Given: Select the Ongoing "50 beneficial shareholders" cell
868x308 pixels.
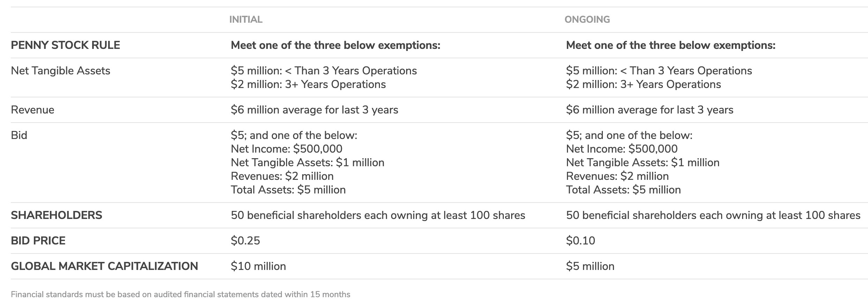Looking at the screenshot, I should coord(713,215).
